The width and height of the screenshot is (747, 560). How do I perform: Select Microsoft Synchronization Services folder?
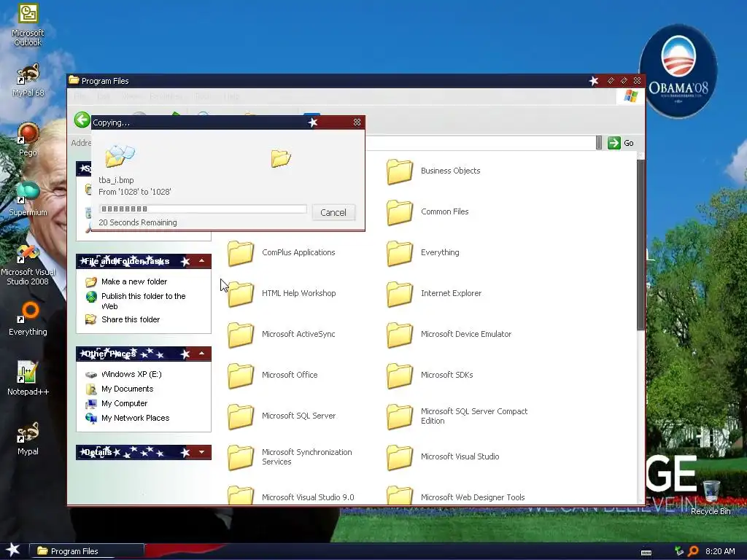tap(290, 458)
